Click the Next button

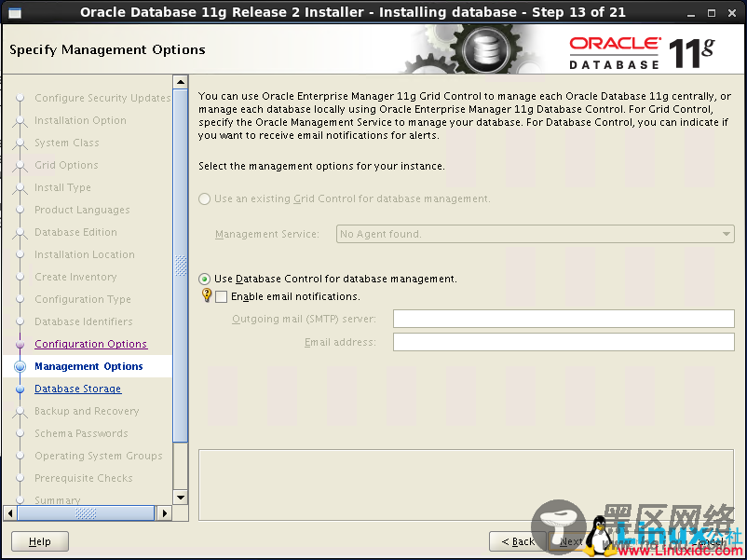[x=571, y=541]
